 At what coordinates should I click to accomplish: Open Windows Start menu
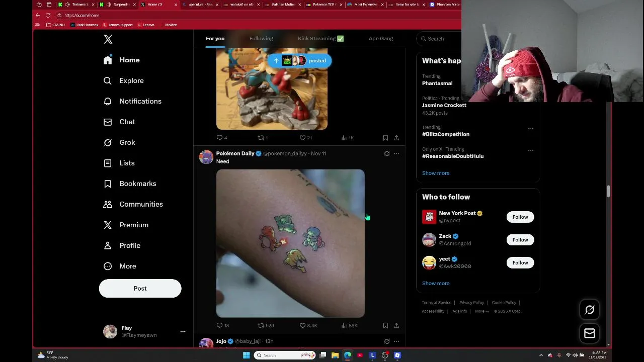pos(246,355)
